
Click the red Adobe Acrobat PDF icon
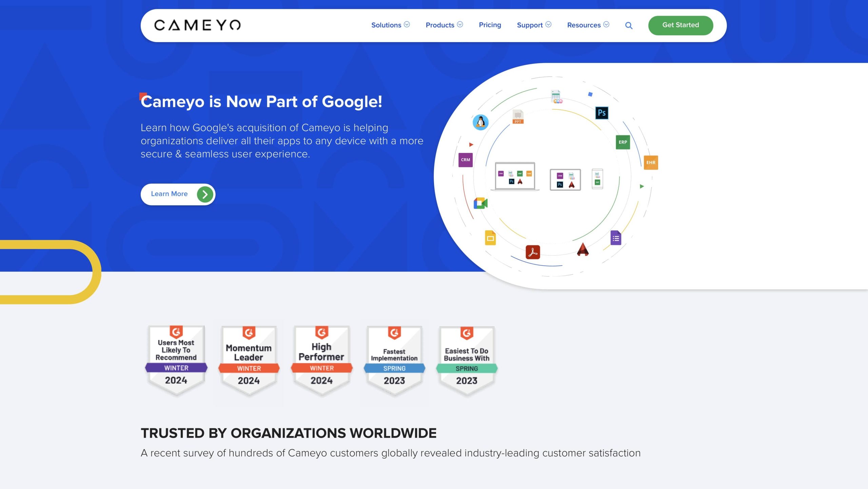pyautogui.click(x=533, y=252)
